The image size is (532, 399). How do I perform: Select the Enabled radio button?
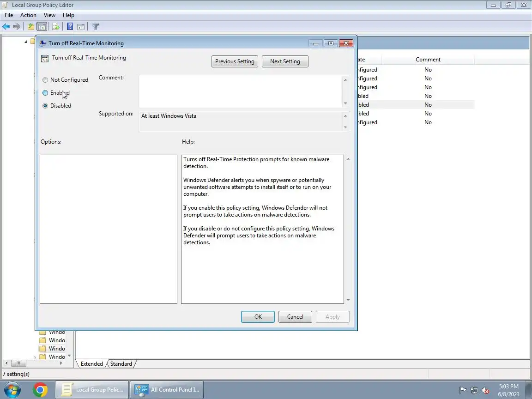tap(45, 93)
